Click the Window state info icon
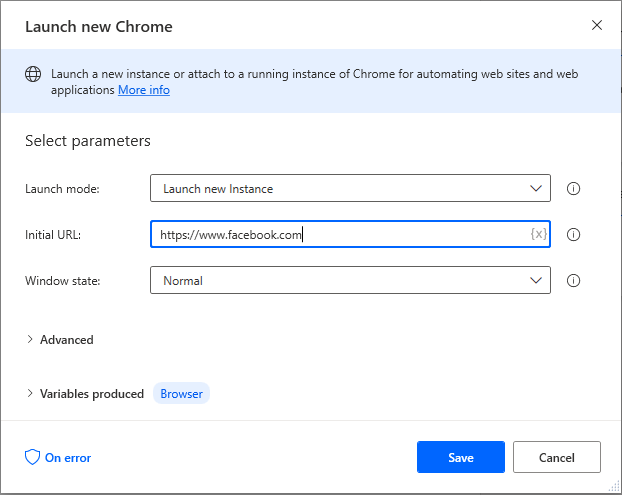The height and width of the screenshot is (495, 622). [574, 281]
